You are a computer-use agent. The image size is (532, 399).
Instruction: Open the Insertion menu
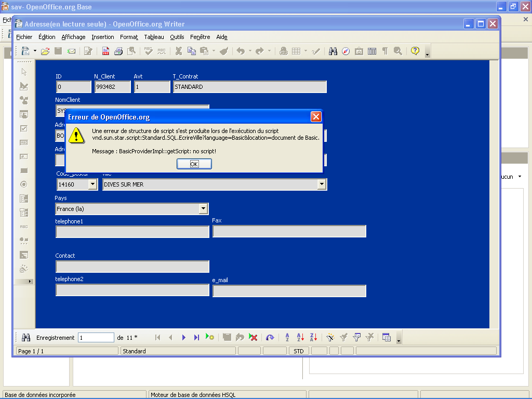coord(103,37)
